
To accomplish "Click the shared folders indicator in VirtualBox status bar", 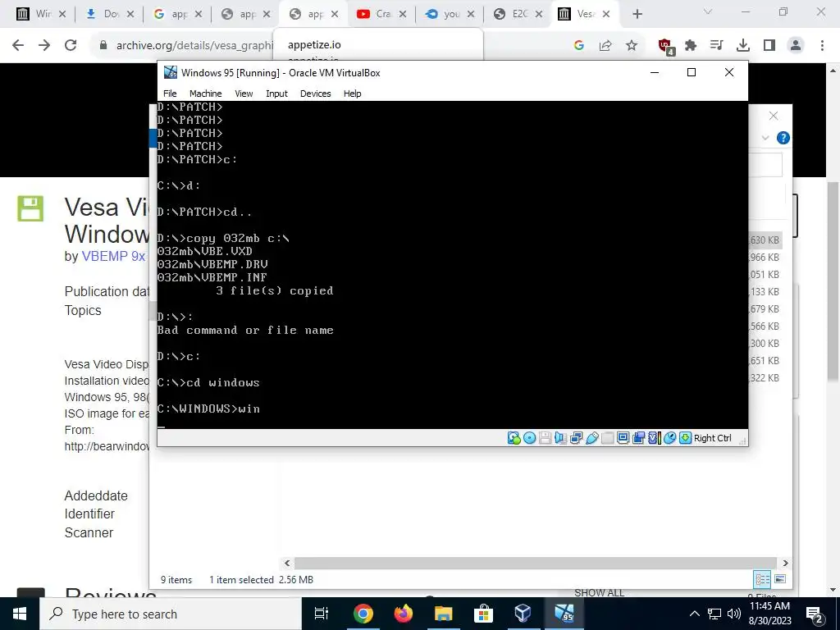I will (607, 438).
